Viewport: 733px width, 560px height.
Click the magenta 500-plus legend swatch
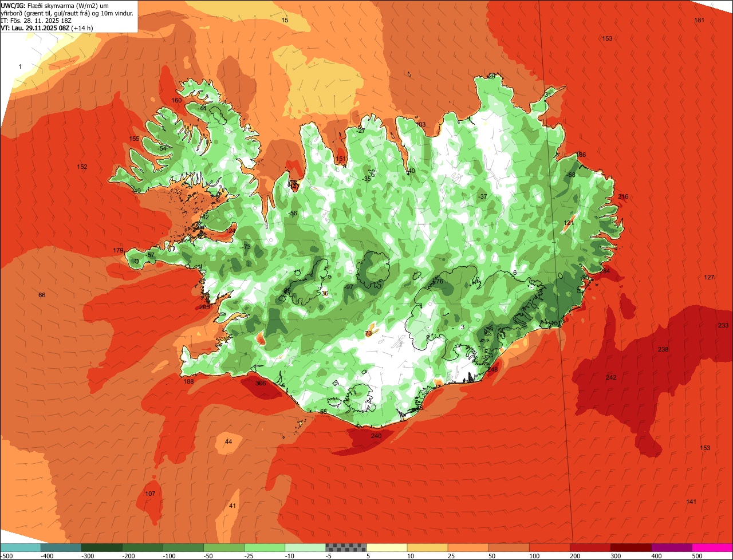(712, 547)
